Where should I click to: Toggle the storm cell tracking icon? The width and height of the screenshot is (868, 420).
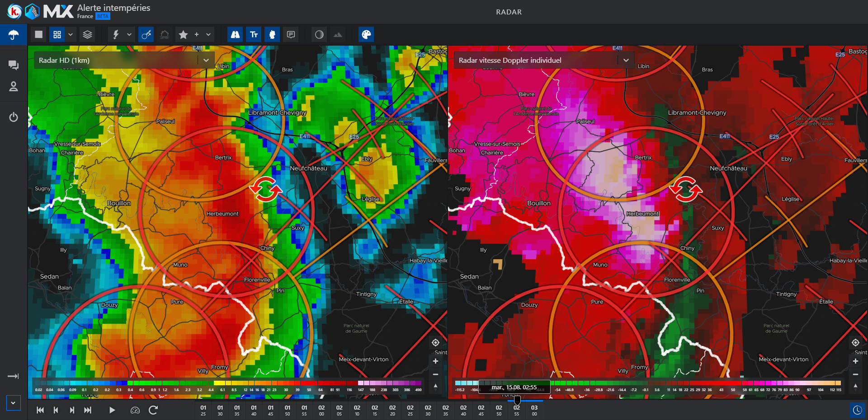(146, 34)
